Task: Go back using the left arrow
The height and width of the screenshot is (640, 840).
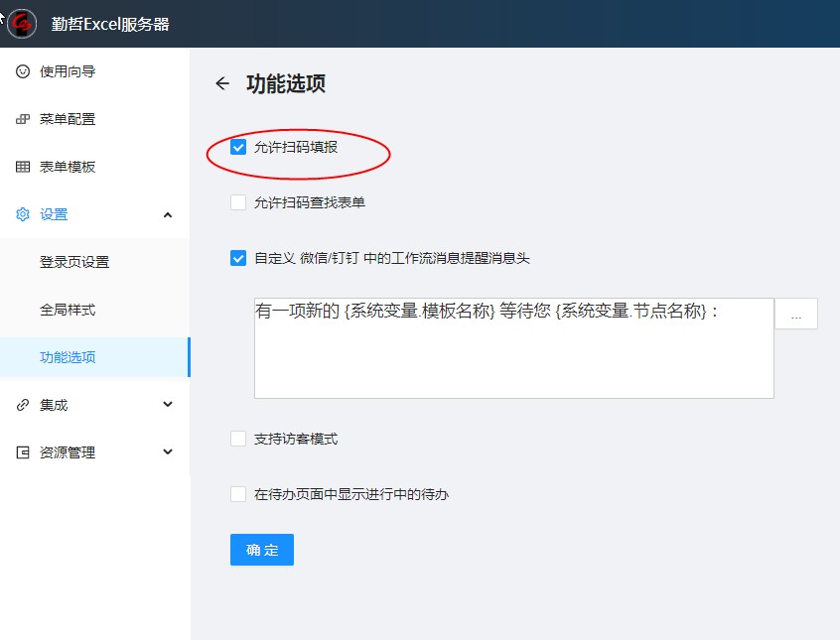Action: coord(222,83)
